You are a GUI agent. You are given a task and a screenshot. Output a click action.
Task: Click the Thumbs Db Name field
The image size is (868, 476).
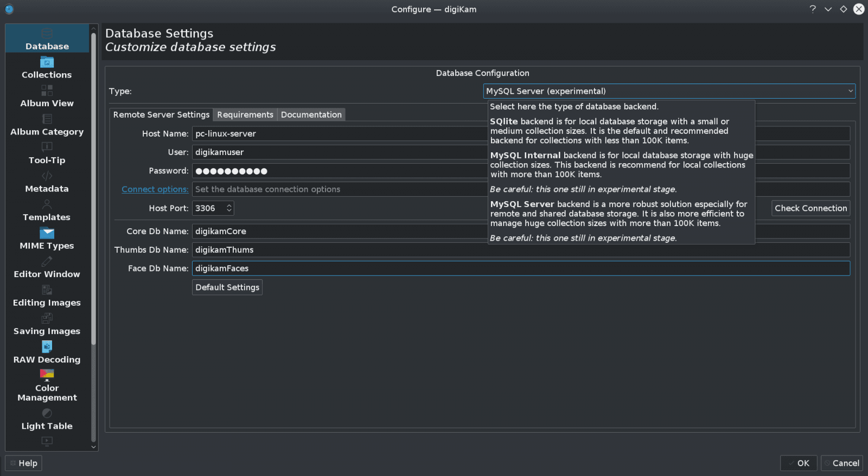pos(521,250)
